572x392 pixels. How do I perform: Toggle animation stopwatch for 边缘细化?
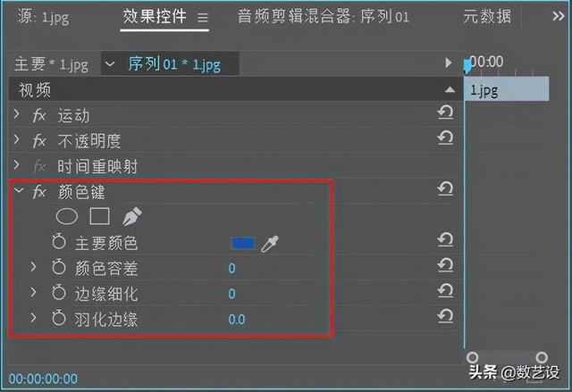pyautogui.click(x=60, y=293)
